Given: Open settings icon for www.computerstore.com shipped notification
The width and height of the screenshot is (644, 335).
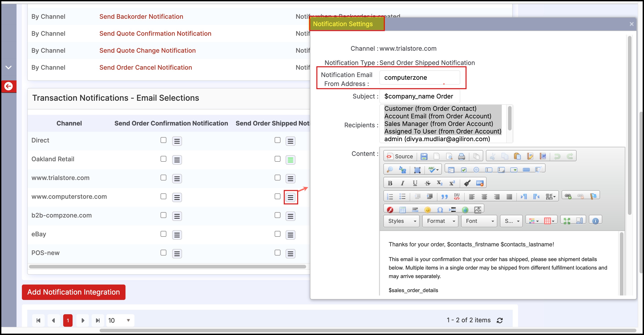Looking at the screenshot, I should point(290,197).
